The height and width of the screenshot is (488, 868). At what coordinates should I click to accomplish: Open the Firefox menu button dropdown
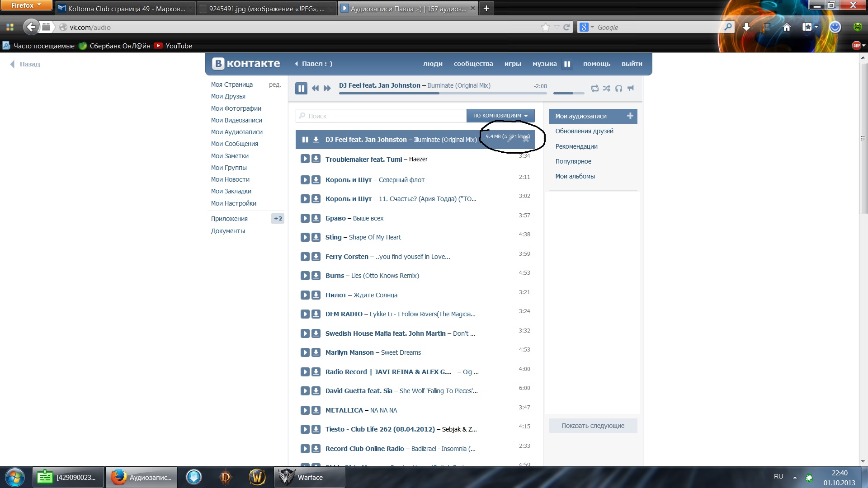pos(26,5)
